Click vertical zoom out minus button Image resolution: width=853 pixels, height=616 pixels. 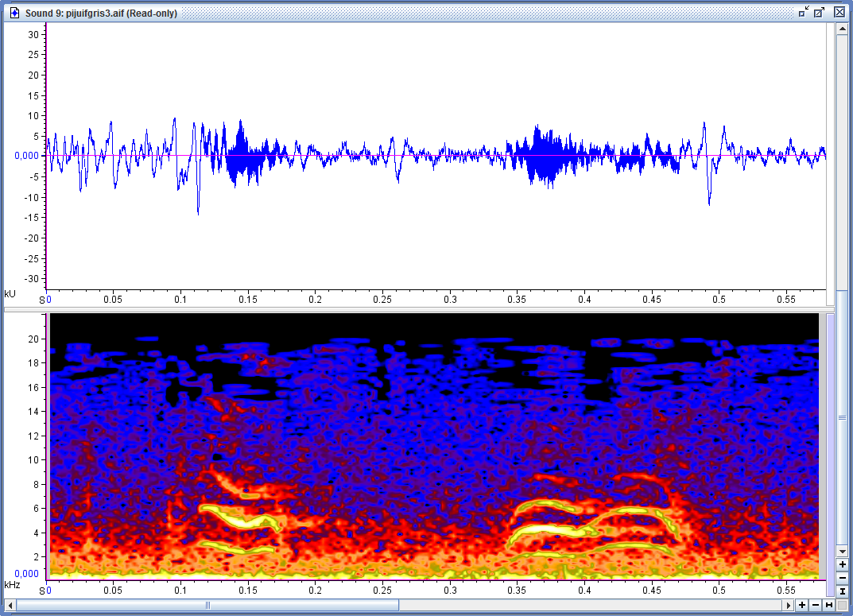(843, 578)
